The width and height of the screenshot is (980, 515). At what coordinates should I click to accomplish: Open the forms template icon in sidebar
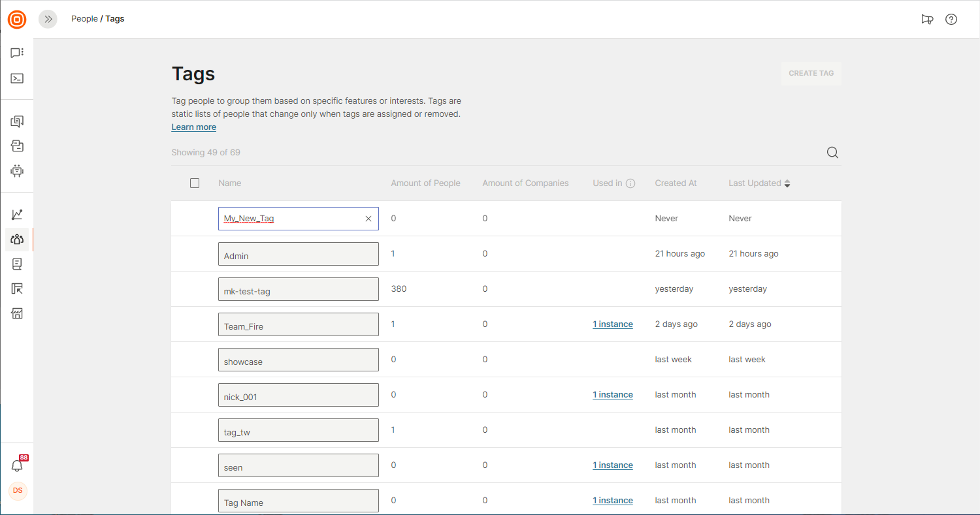17,289
